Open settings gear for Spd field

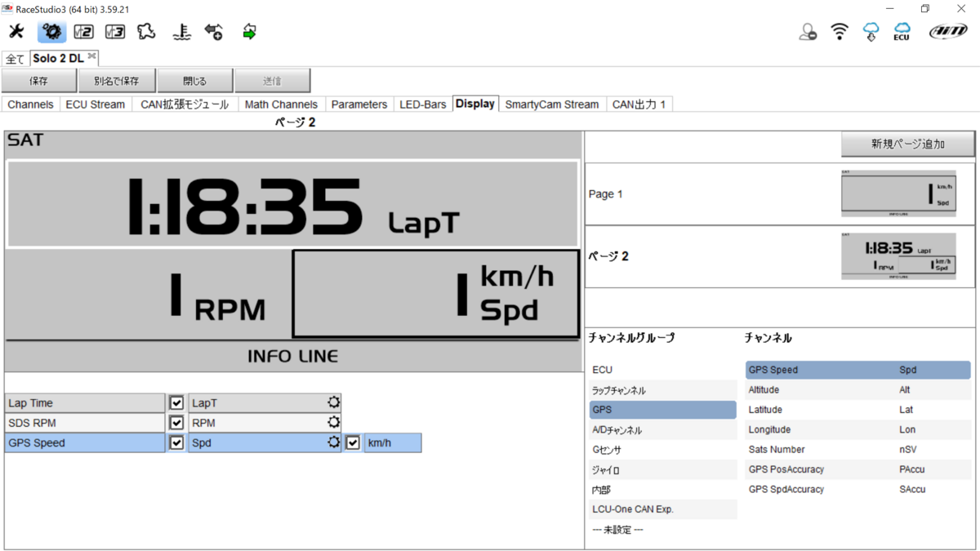click(x=333, y=442)
